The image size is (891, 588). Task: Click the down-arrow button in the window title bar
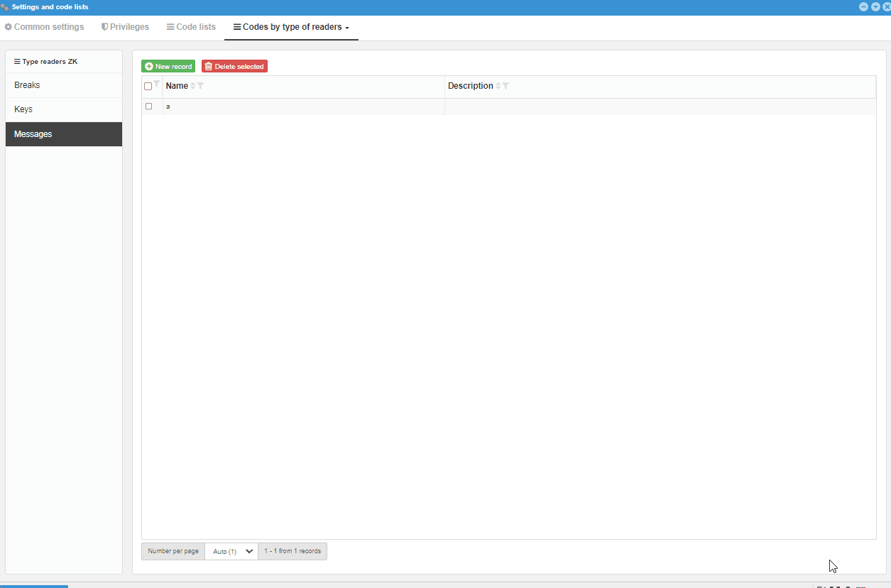[x=875, y=6]
